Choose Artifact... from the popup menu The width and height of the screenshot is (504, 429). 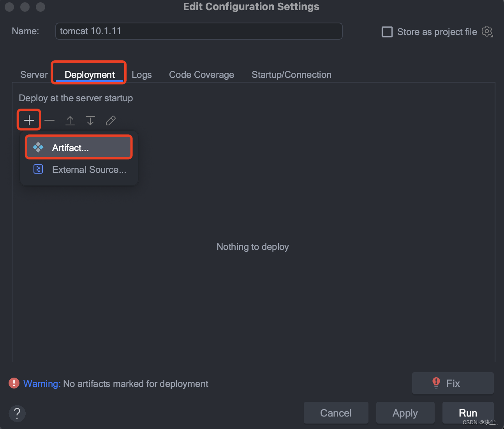click(79, 148)
